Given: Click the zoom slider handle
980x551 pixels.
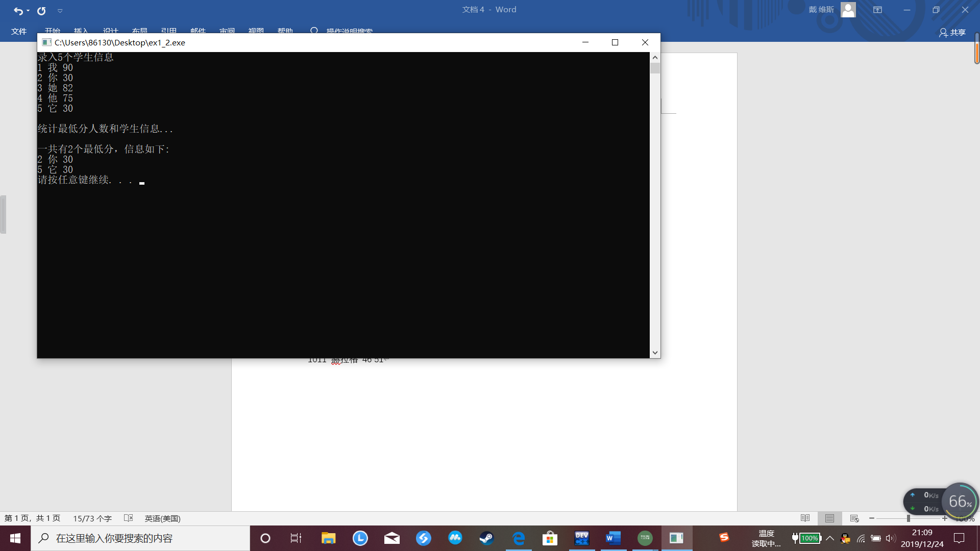Looking at the screenshot, I should point(909,518).
